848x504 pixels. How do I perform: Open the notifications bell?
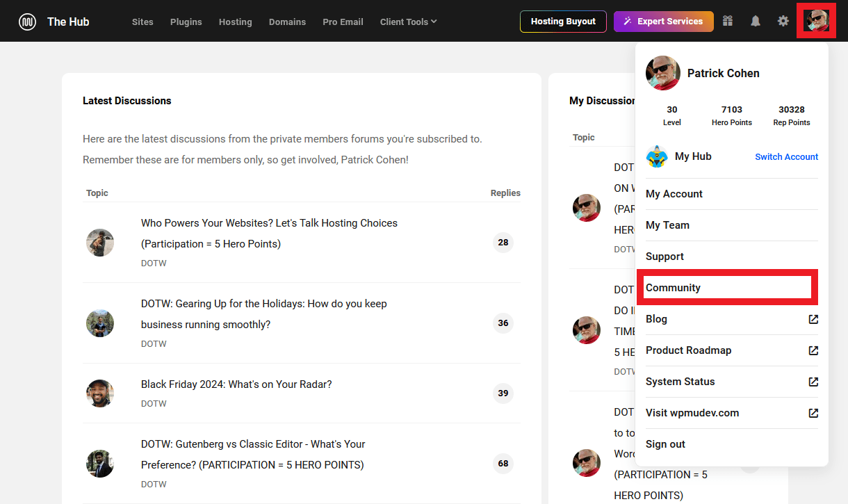(756, 21)
